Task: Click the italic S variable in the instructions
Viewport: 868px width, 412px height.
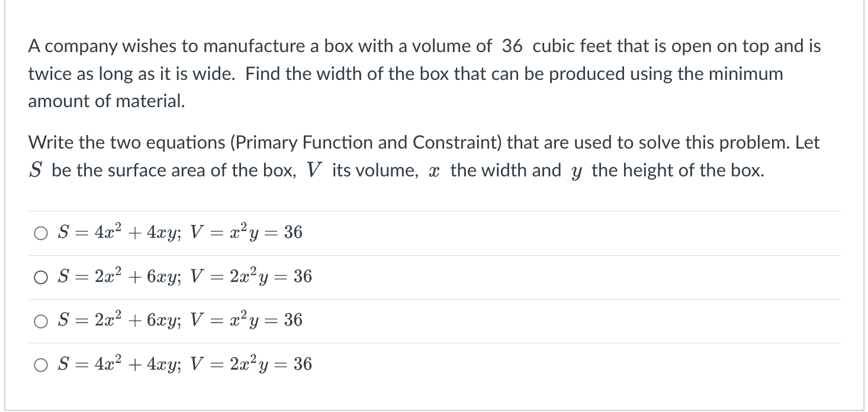Action: pyautogui.click(x=34, y=170)
